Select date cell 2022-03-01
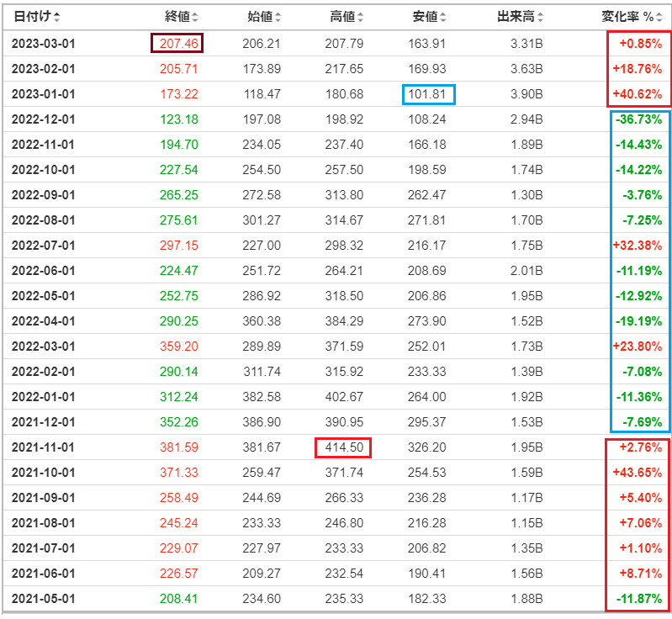672x619 pixels. 43,347
